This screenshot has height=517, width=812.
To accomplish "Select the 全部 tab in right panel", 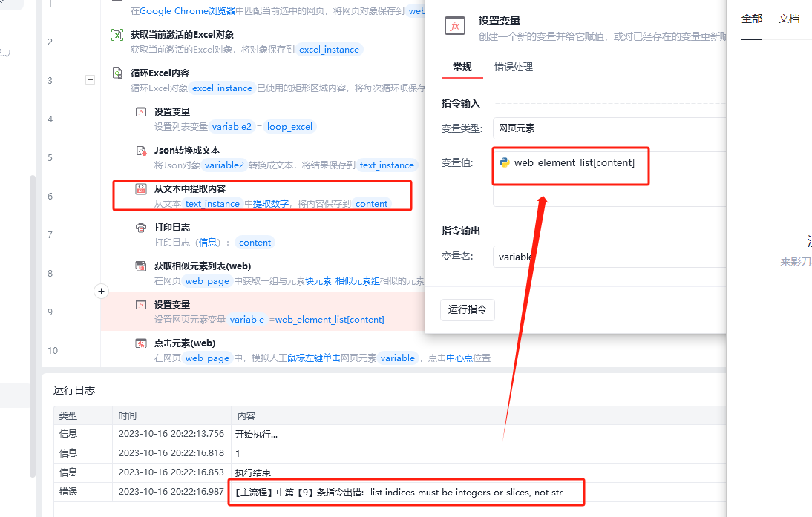I will [x=751, y=19].
